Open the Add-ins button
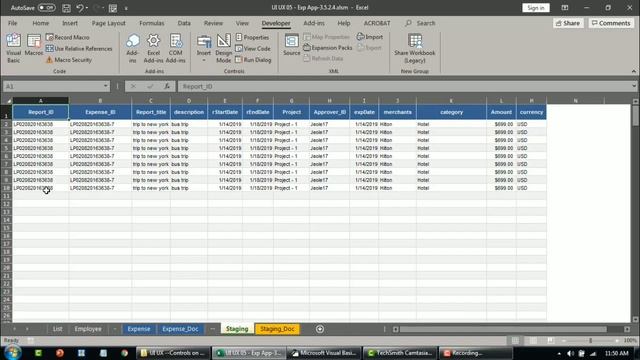 point(132,48)
